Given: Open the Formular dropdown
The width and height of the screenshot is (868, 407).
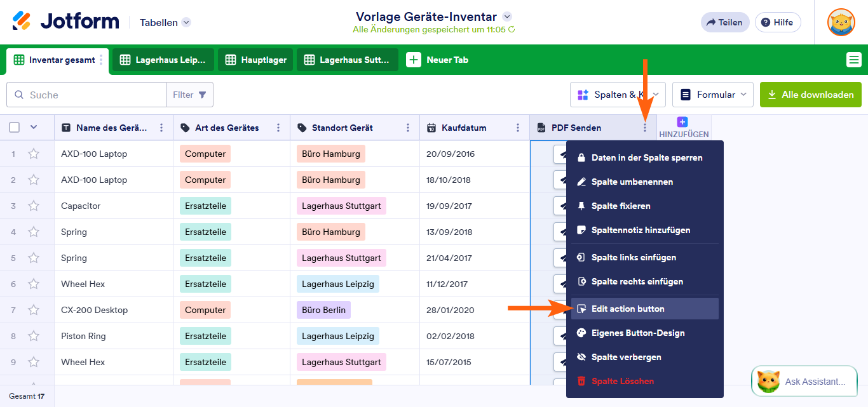Looking at the screenshot, I should coord(712,95).
